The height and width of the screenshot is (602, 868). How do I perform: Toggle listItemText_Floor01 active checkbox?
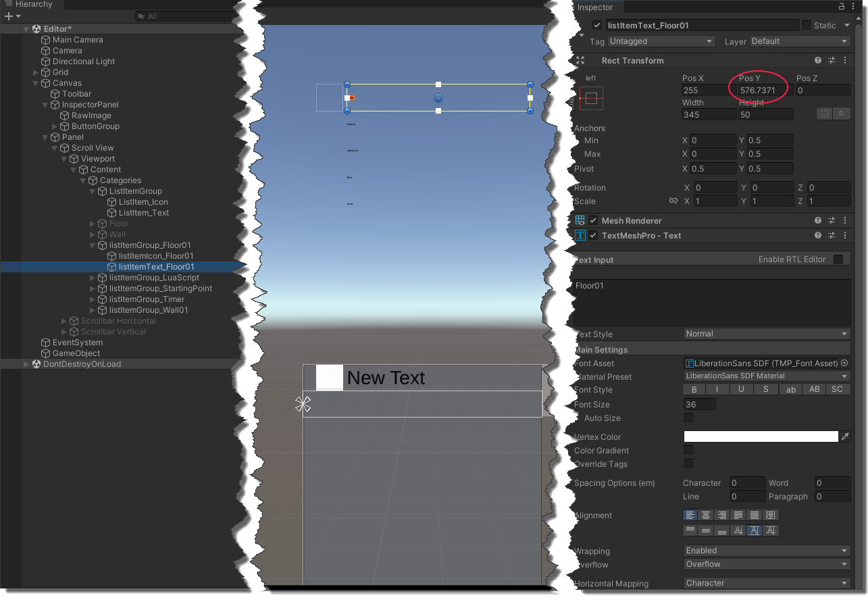[x=597, y=25]
